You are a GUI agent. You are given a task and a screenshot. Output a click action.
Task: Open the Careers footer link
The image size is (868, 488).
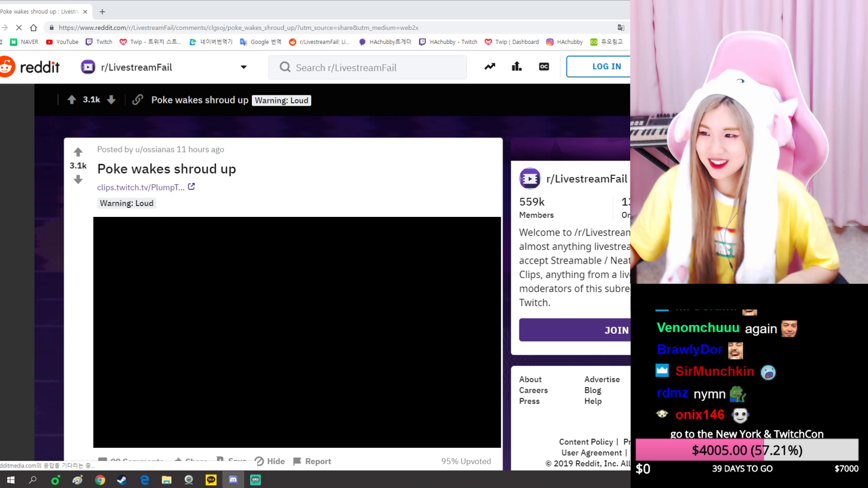(x=533, y=390)
